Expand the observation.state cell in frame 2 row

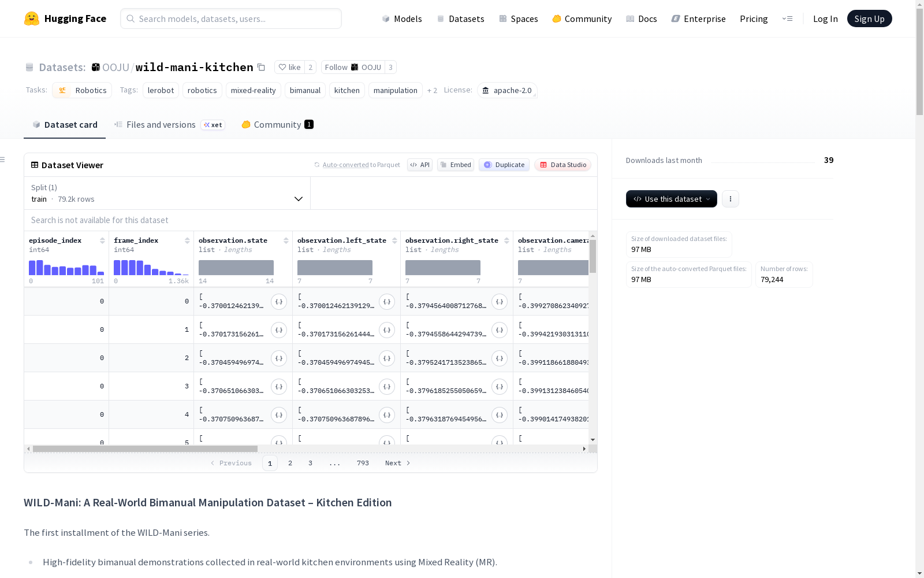click(x=279, y=358)
